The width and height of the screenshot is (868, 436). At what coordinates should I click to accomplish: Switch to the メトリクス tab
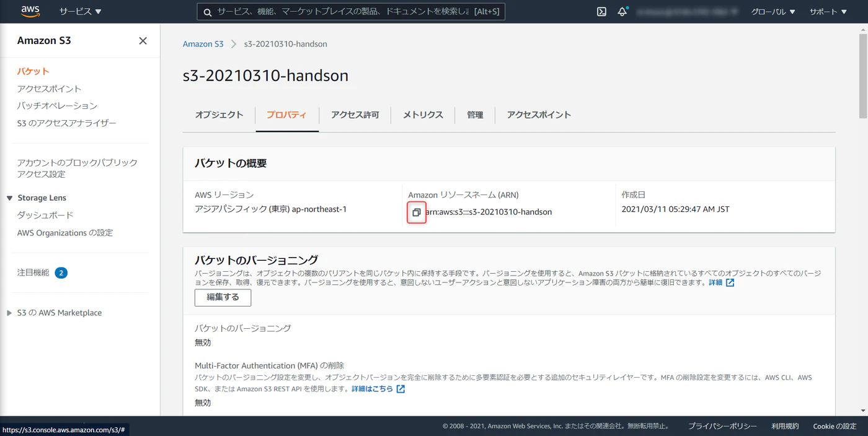tap(423, 115)
